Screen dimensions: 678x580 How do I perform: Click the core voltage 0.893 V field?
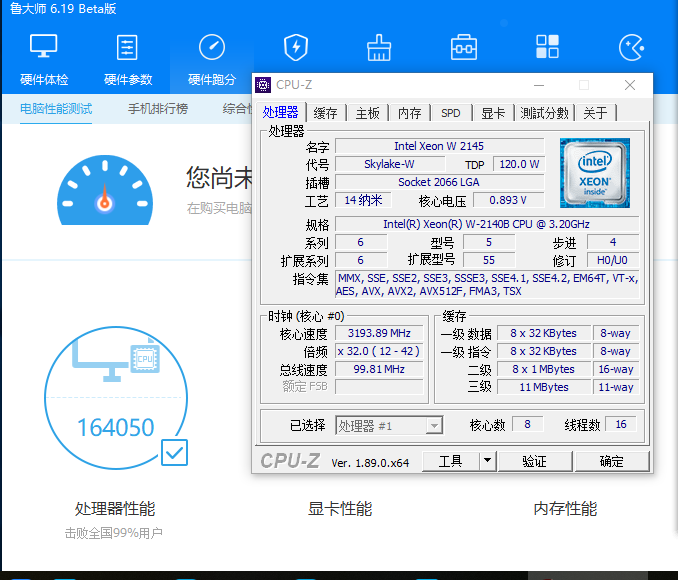pyautogui.click(x=508, y=200)
